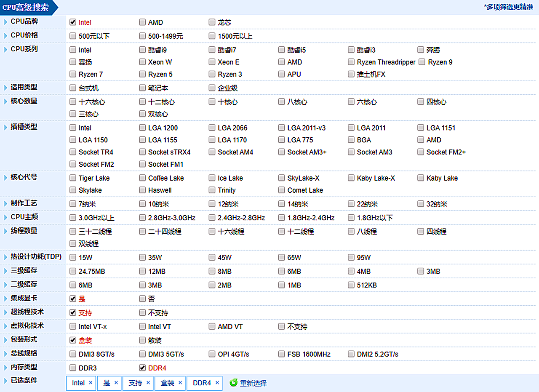Select the 500-1499元 price range
The image size is (539, 392).
[142, 36]
